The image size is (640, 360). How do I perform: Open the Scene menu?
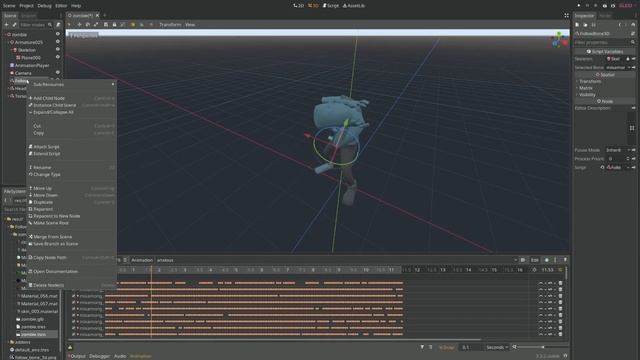9,6
